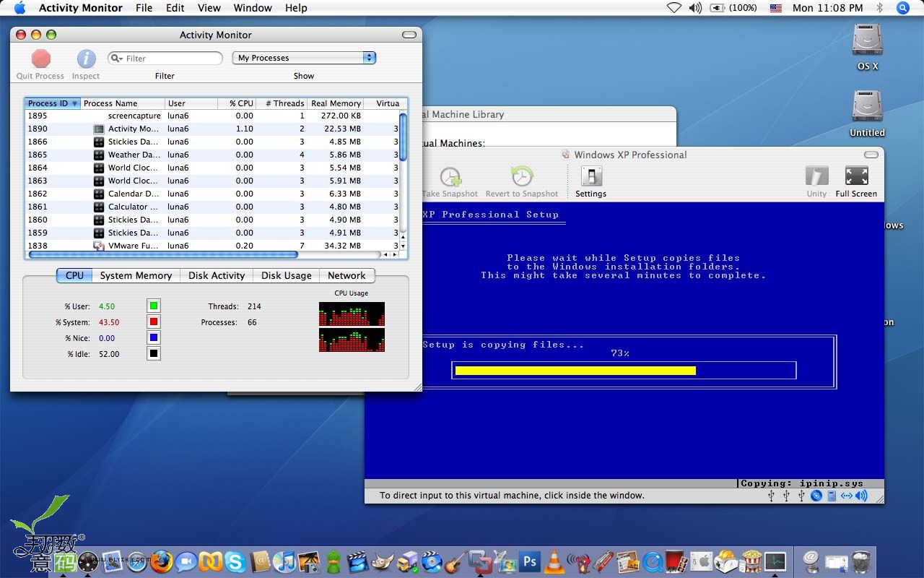Sort by the User column header
Image resolution: width=924 pixels, height=578 pixels.
191,103
